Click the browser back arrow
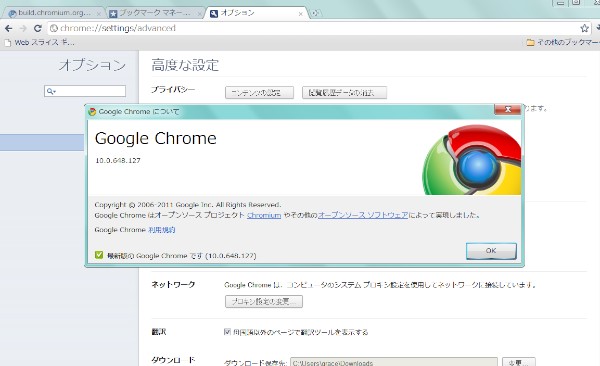The image size is (600, 366). coord(8,28)
